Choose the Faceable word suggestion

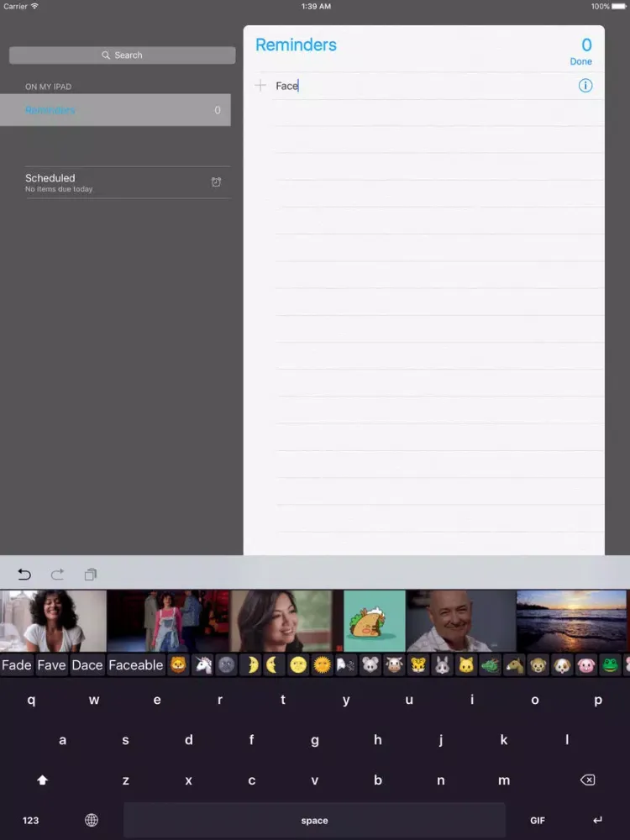tap(135, 664)
